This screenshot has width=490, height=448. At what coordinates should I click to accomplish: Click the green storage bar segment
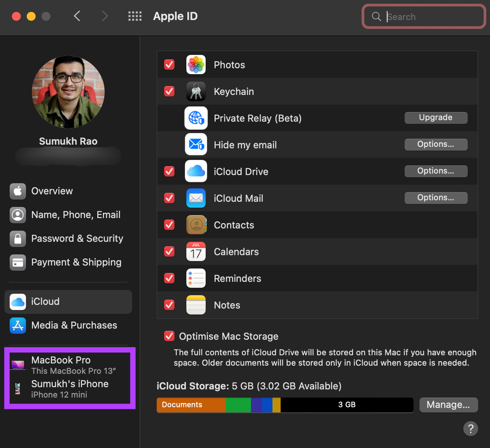238,405
